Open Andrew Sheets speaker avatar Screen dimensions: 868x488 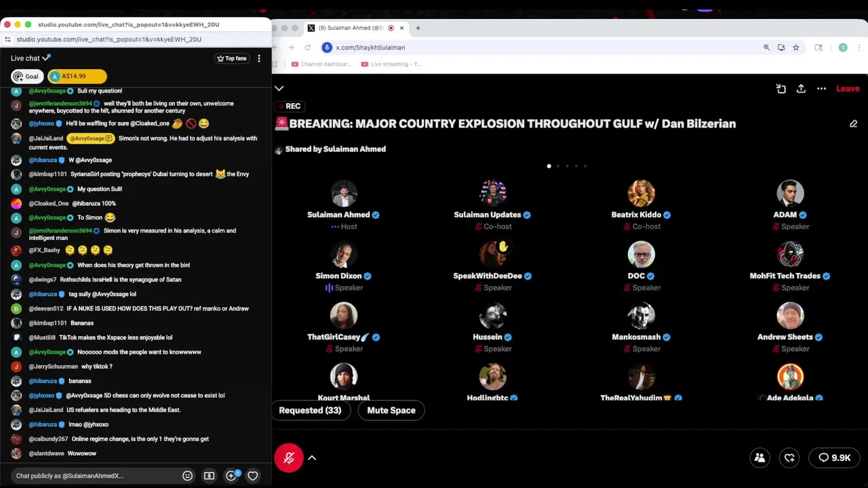point(790,315)
